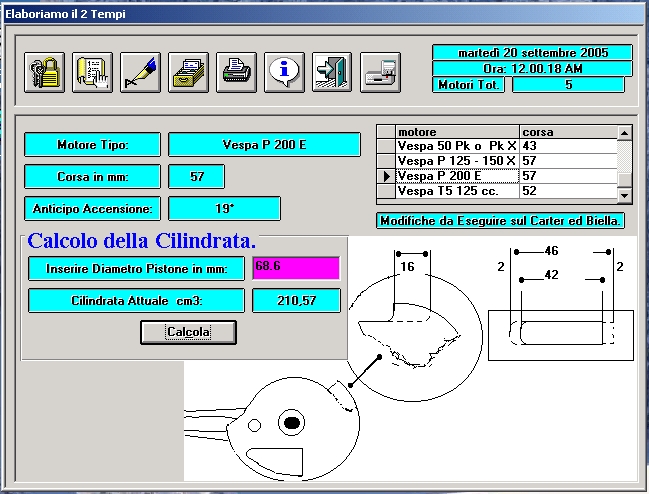
Task: Click the Motori Tot. value 5
Action: tap(568, 85)
